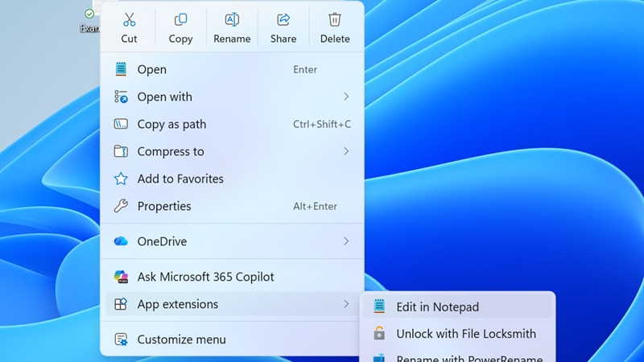The width and height of the screenshot is (644, 362).
Task: Select Add to Favorites
Action: (x=232, y=179)
